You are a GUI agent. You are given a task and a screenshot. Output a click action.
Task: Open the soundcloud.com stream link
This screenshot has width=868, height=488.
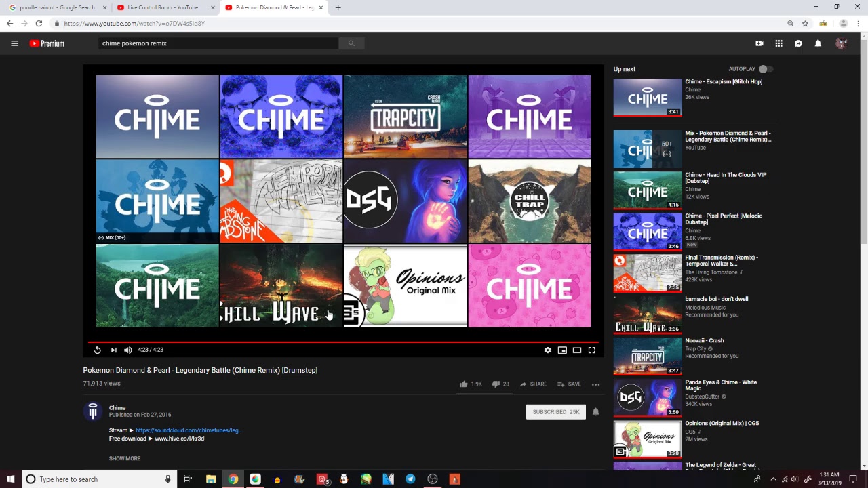[x=189, y=430]
